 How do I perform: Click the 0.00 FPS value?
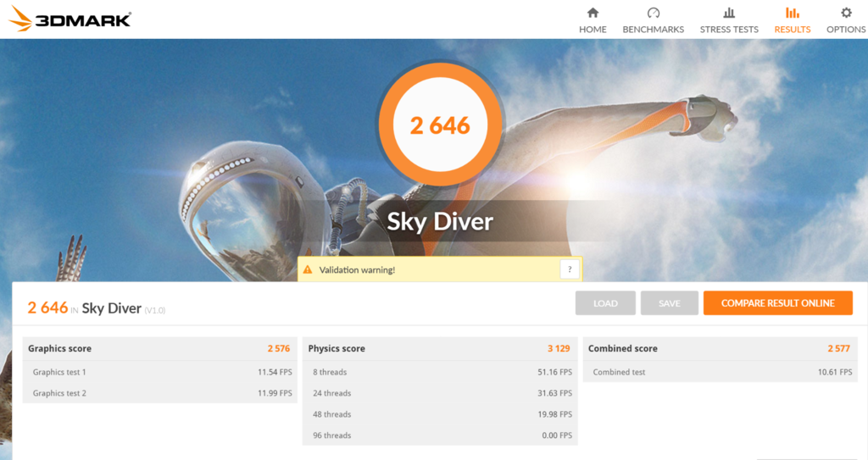pyautogui.click(x=557, y=435)
